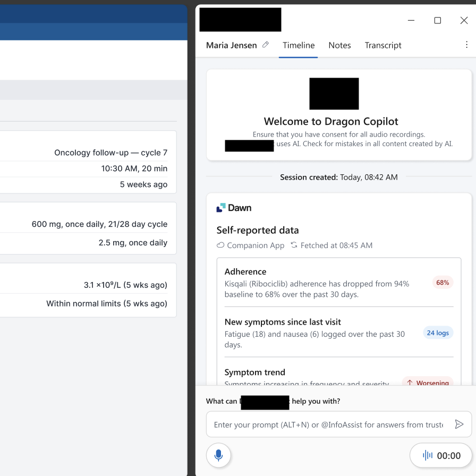The image size is (476, 476).
Task: Click '600 mg, once daily, 21/28 day cycle'
Action: [99, 224]
